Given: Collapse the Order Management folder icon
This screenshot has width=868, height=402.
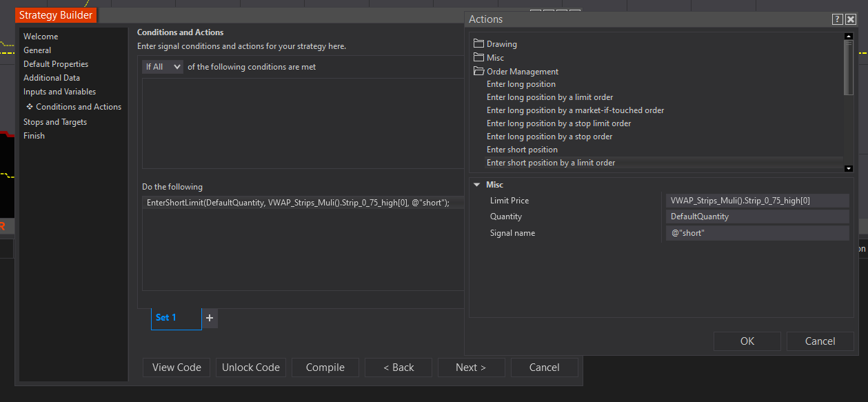Looking at the screenshot, I should coord(479,72).
